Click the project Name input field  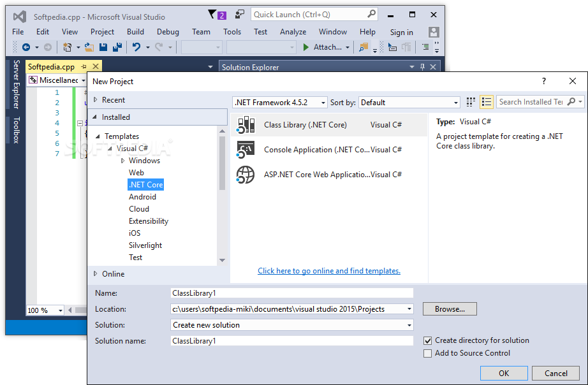tap(291, 293)
